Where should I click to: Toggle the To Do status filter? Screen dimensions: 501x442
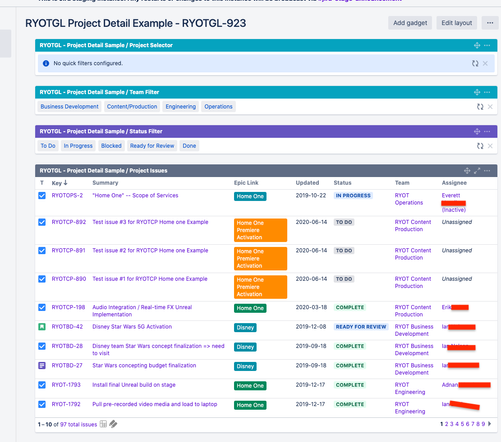48,146
